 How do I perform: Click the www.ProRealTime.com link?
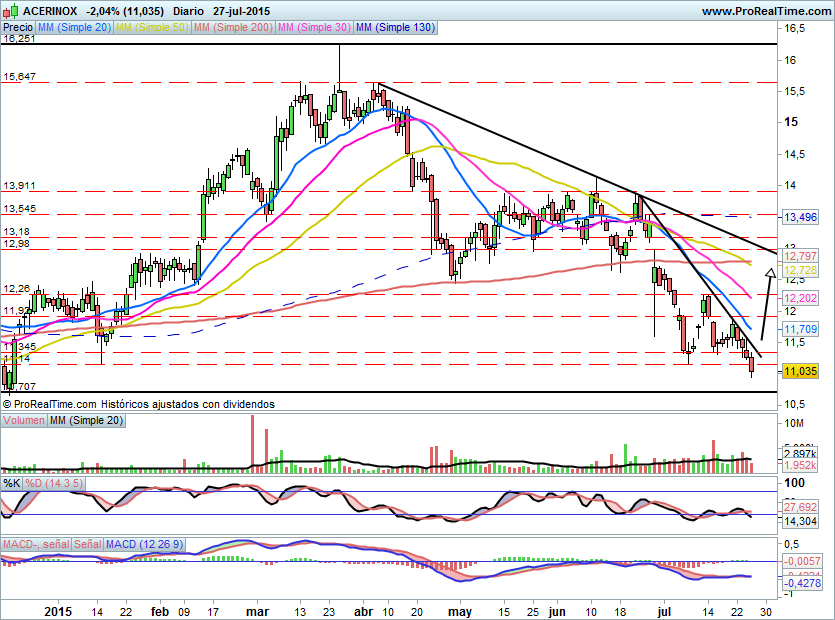coord(766,11)
